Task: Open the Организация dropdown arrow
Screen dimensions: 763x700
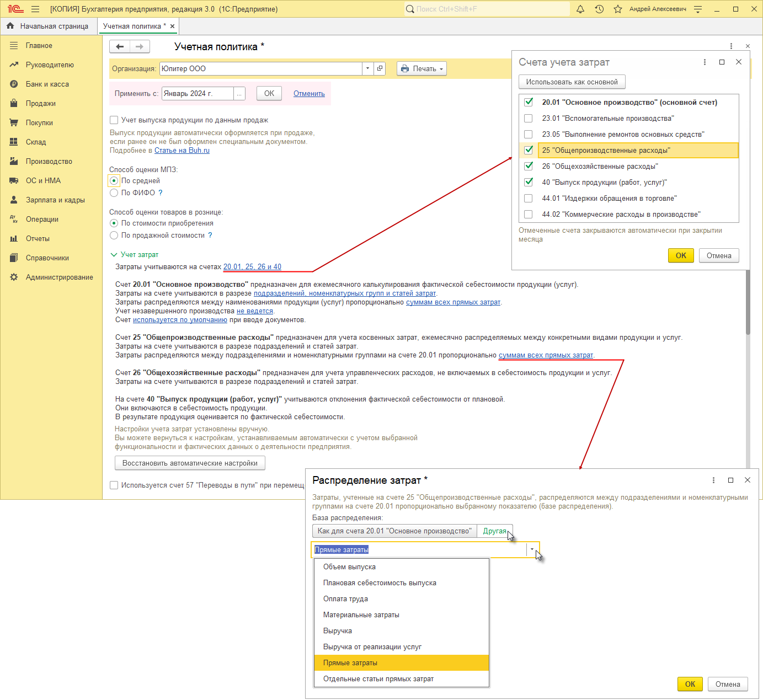Action: [368, 68]
